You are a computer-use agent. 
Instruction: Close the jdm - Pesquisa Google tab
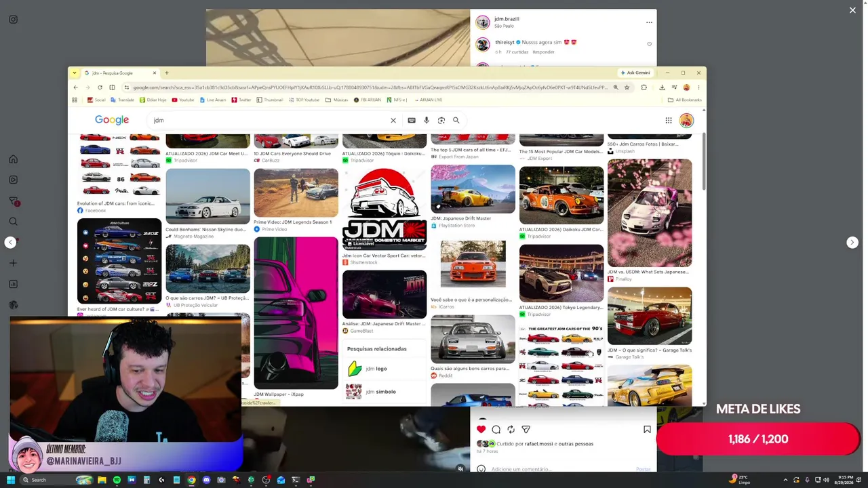155,73
